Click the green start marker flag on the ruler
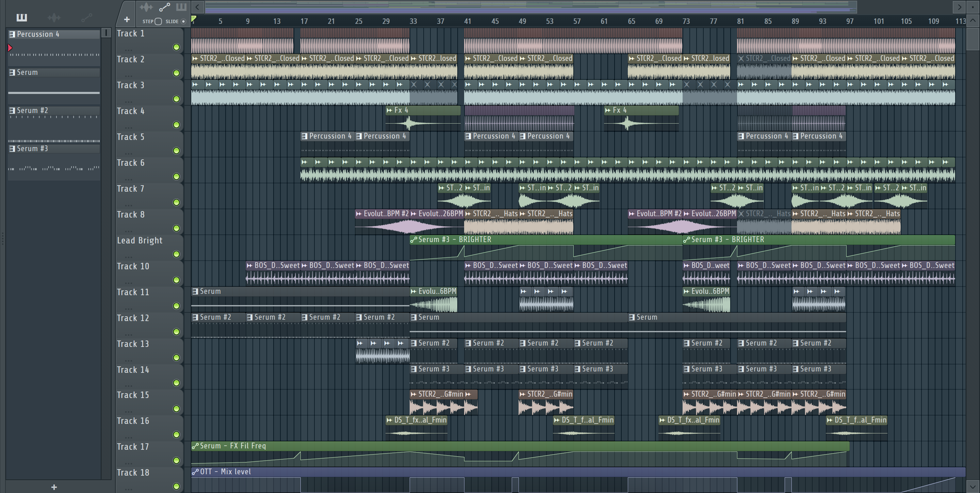The width and height of the screenshot is (980, 493). (194, 18)
